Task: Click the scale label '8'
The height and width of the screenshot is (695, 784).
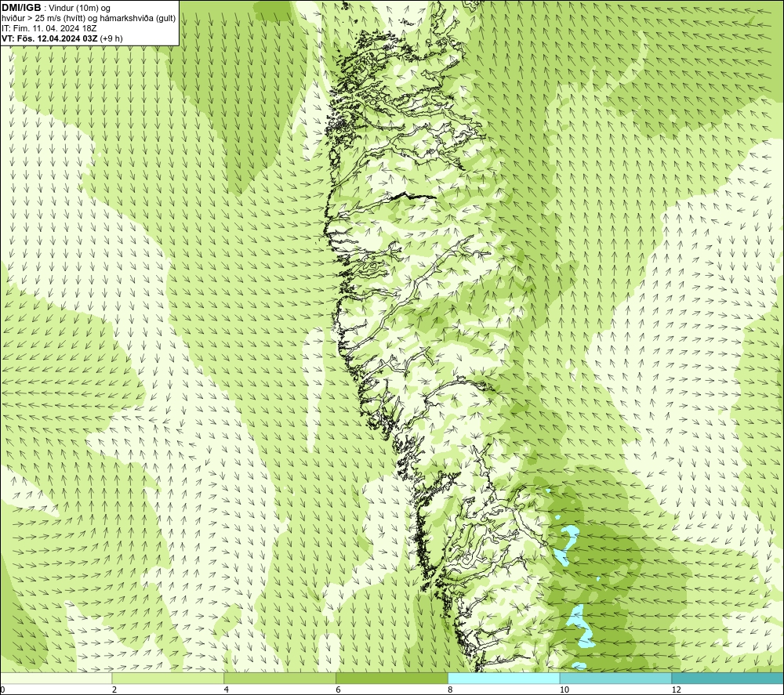Action: tap(451, 690)
